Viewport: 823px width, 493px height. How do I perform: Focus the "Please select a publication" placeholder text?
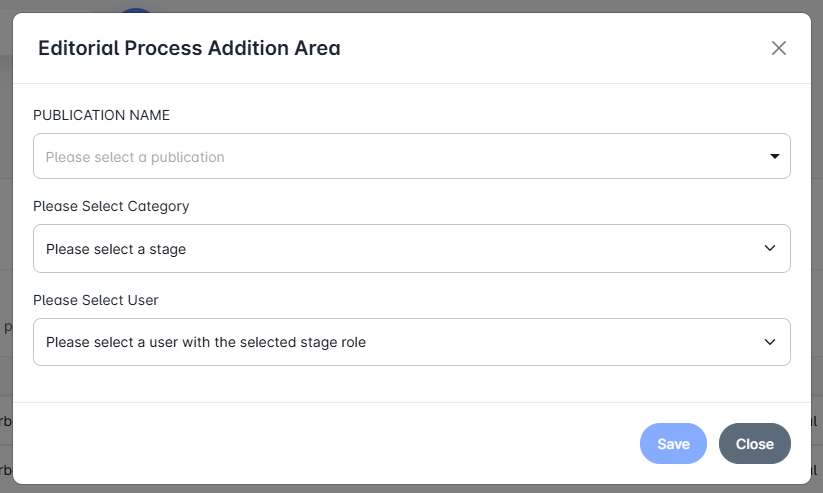pyautogui.click(x=135, y=157)
